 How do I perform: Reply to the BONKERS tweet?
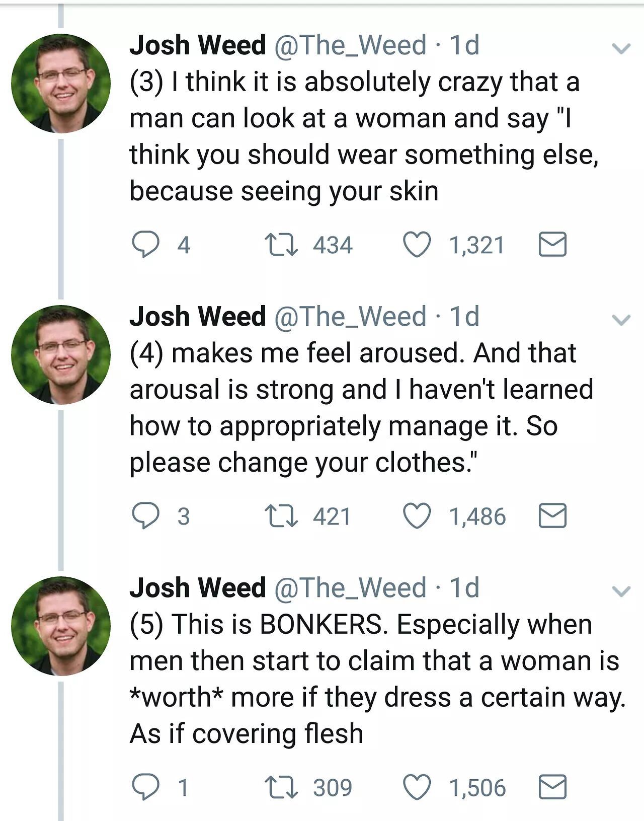pos(145,788)
